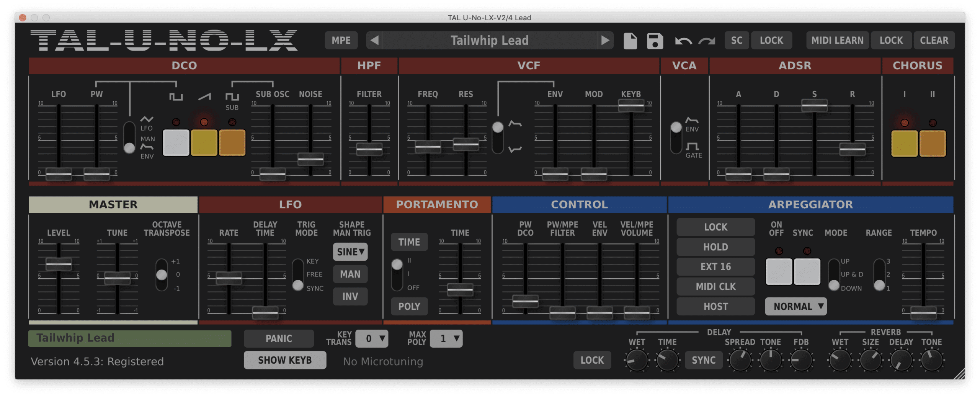The image size is (980, 397).
Task: Open the arpeggiator NORMAL mode dropdown
Action: click(x=796, y=306)
